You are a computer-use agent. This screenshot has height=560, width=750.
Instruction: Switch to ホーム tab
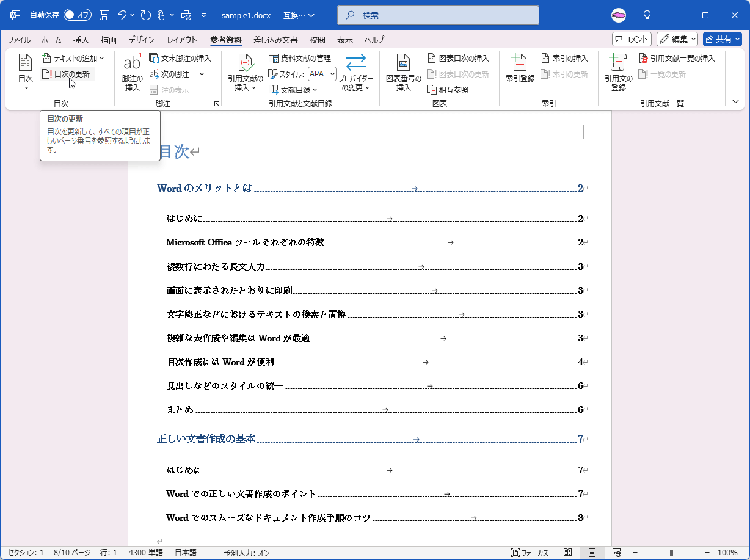click(x=51, y=40)
